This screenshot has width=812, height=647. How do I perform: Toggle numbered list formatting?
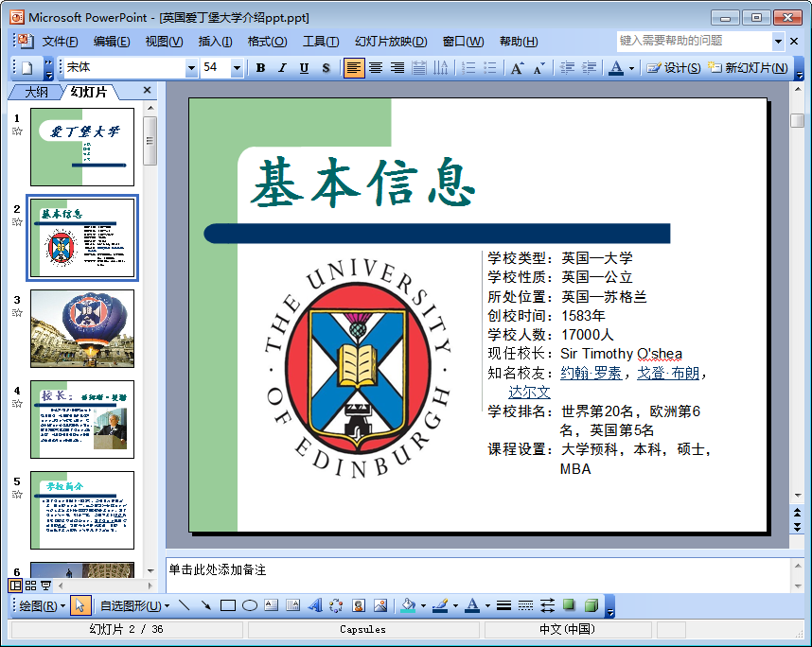coord(468,68)
